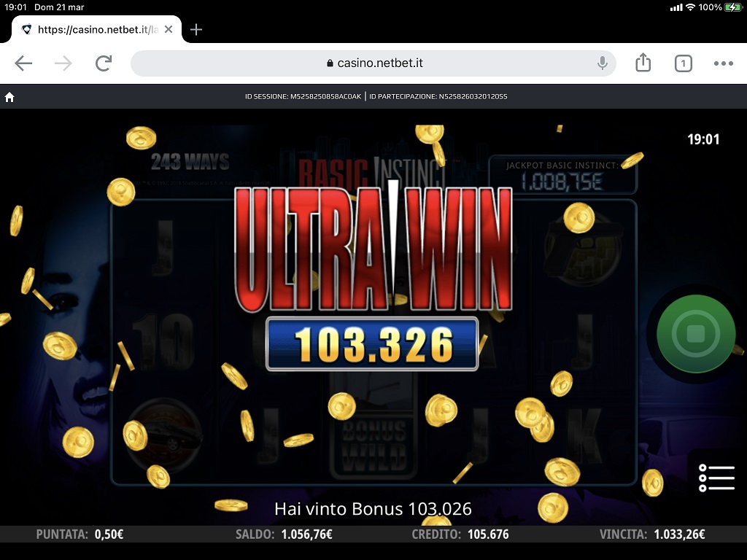
Task: Click the 103.326 win amount counter
Action: pyautogui.click(x=372, y=344)
